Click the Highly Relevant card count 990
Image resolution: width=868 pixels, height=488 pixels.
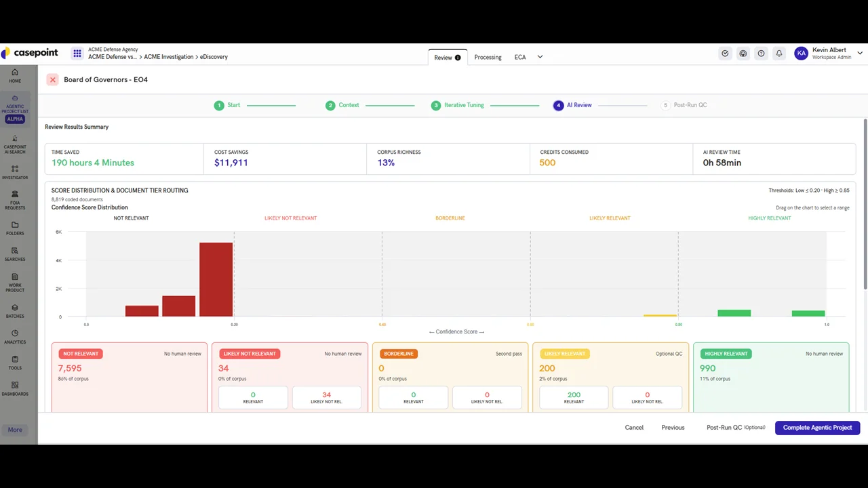coord(707,368)
